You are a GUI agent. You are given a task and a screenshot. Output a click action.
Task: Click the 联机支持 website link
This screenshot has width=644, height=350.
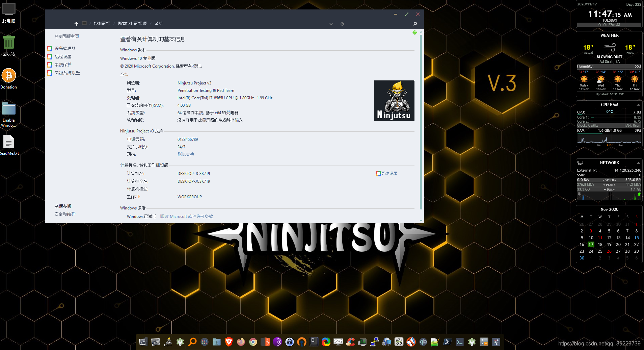coord(186,154)
